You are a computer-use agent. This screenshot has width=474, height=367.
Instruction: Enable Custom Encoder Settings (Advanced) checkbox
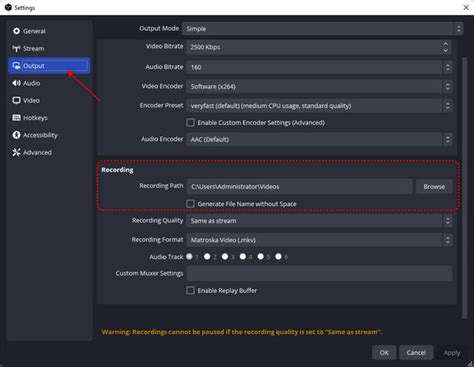coord(190,123)
